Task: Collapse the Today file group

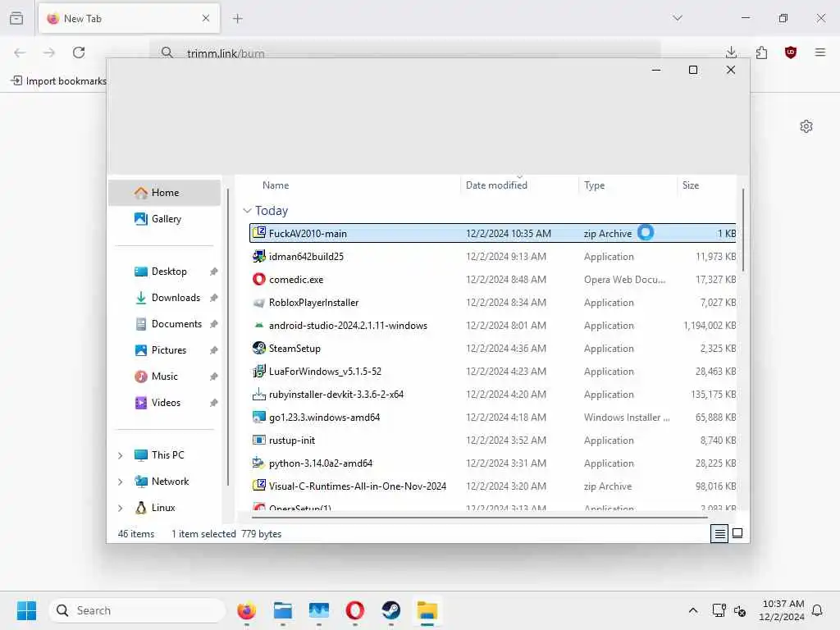Action: click(247, 211)
